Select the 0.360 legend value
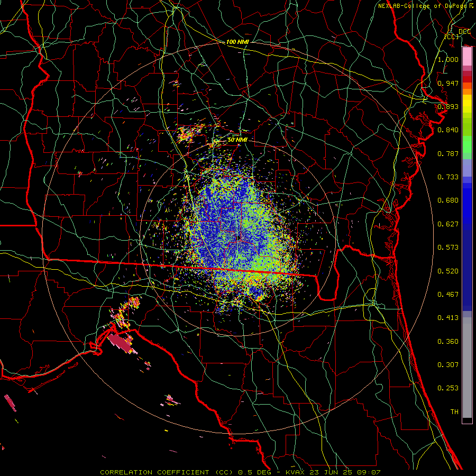The image size is (476, 476). [448, 342]
